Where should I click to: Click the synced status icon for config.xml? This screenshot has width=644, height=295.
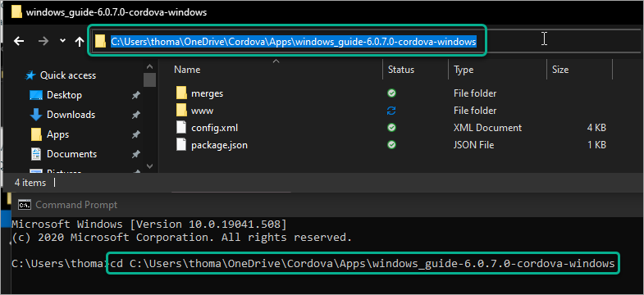[x=391, y=128]
